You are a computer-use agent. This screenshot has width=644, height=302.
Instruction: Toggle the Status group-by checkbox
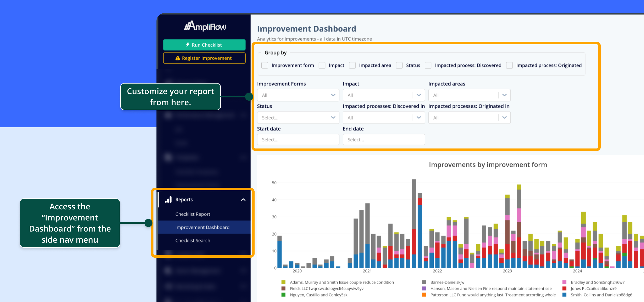[x=399, y=65]
